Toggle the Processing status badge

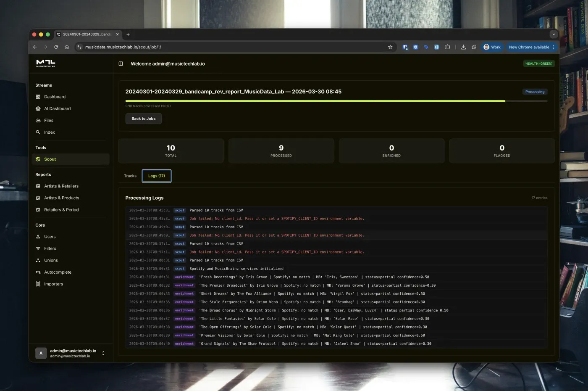(x=535, y=91)
